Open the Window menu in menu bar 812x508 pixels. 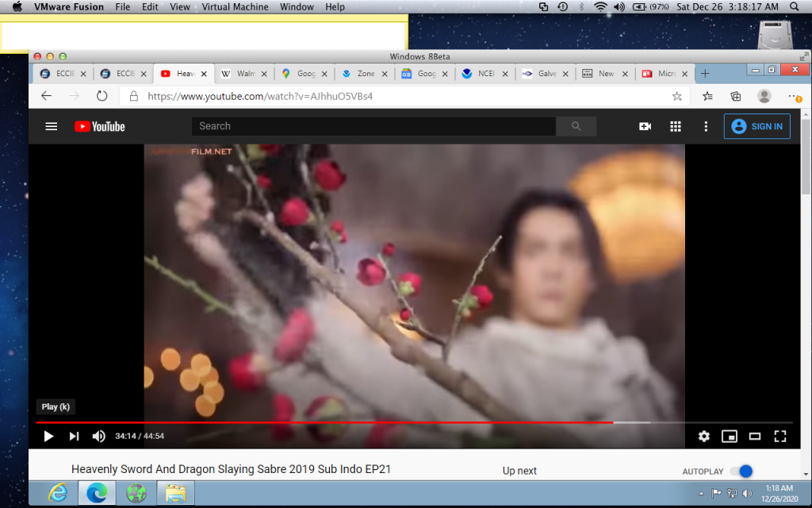(x=297, y=6)
